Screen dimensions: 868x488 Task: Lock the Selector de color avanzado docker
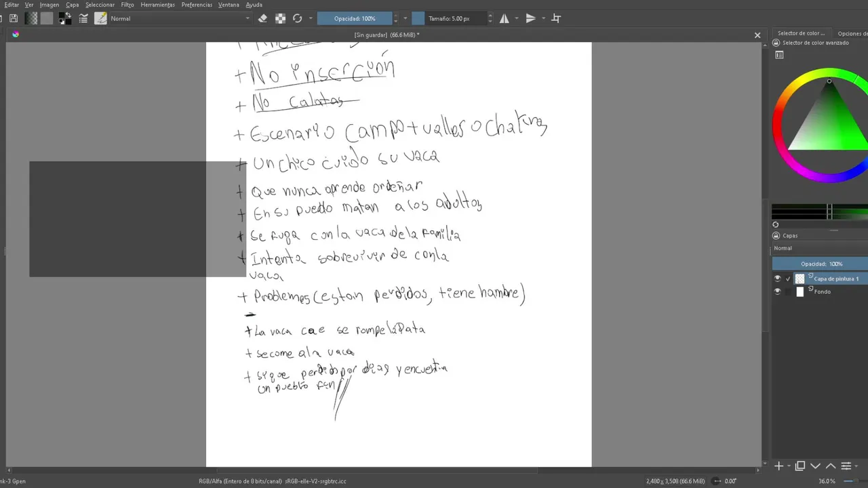click(776, 43)
